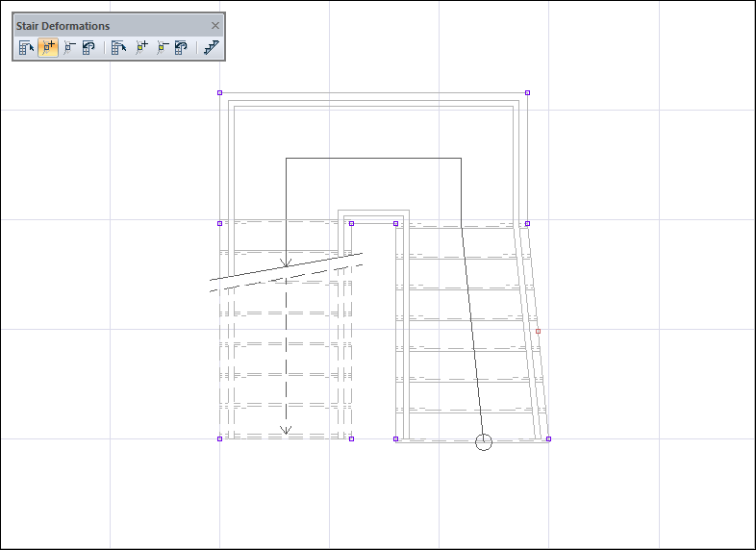Image resolution: width=756 pixels, height=550 pixels.
Task: Select the red midpoint handle on right edge
Action: [x=538, y=331]
